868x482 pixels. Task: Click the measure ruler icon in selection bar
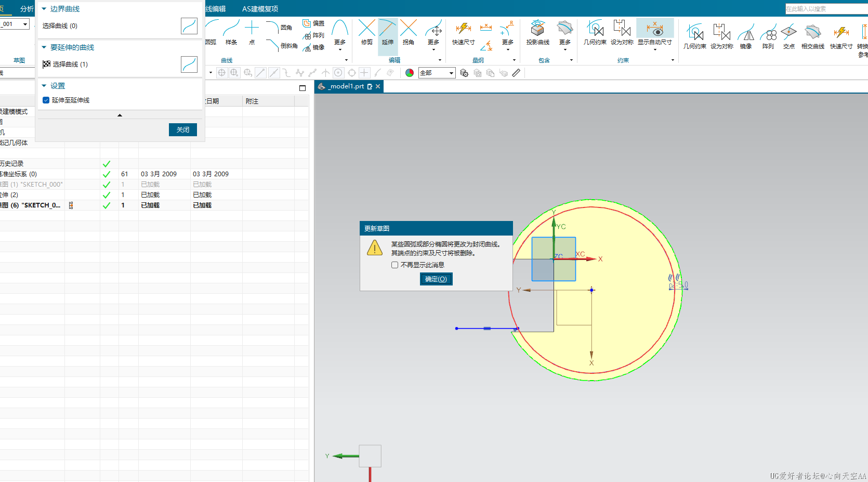pos(516,73)
